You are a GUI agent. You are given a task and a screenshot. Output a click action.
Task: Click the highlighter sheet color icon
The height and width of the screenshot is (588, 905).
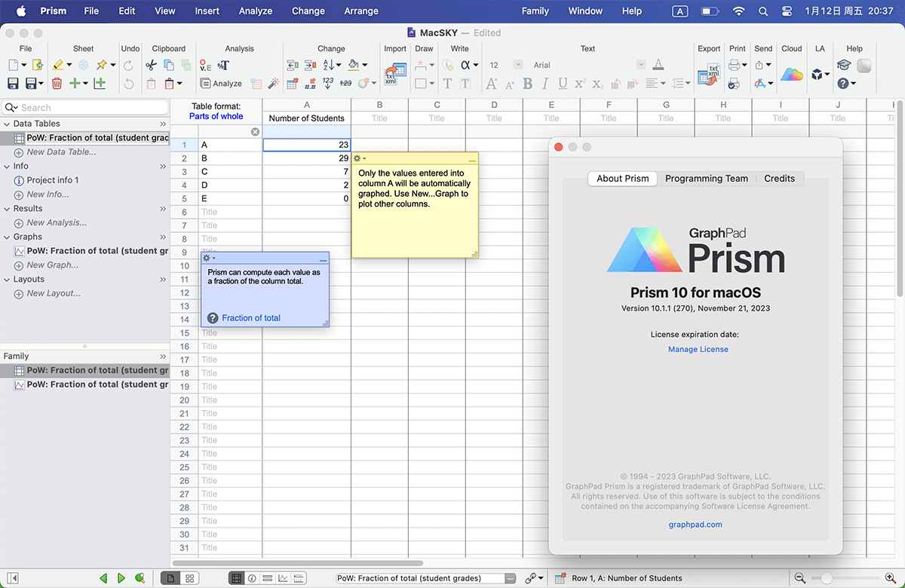(57, 66)
